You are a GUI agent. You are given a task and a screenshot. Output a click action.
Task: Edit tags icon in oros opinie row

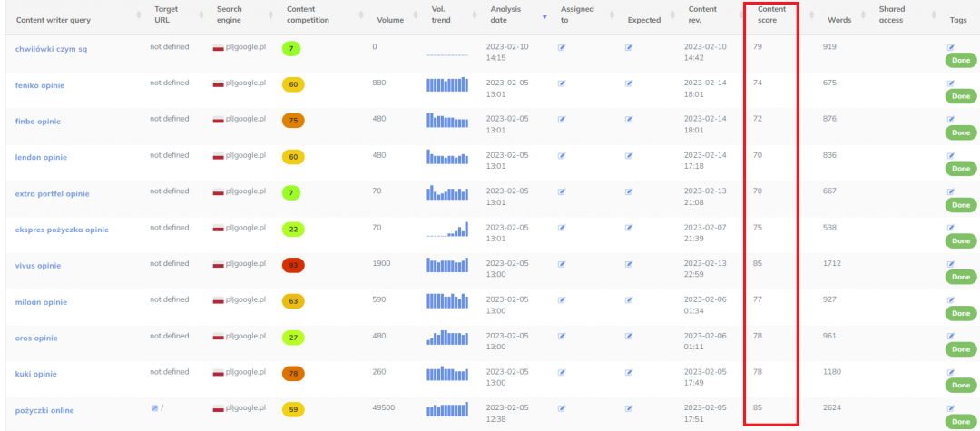point(951,336)
